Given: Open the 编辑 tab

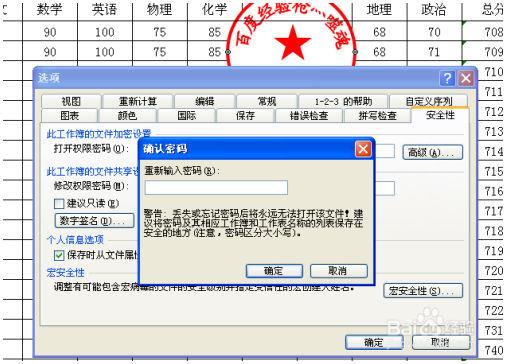Looking at the screenshot, I should [x=204, y=101].
